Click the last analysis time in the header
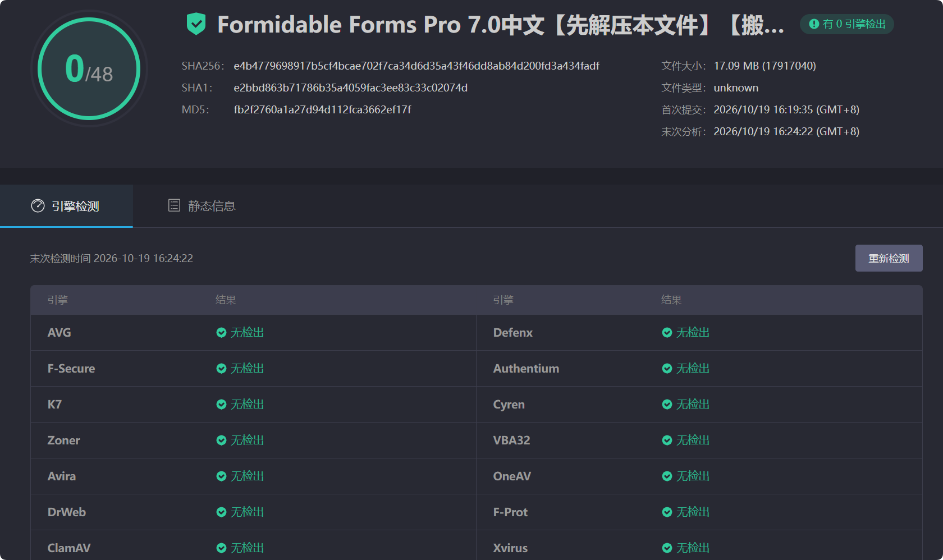 [786, 131]
